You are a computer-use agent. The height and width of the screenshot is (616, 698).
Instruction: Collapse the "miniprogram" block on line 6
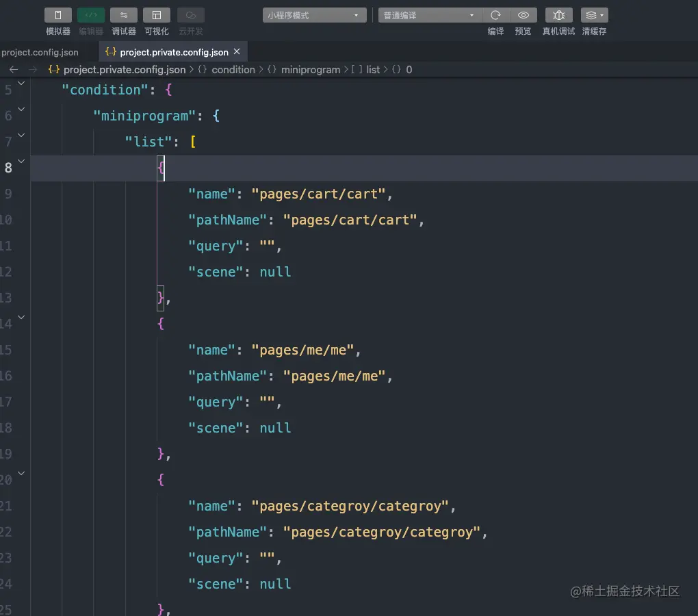[x=21, y=109]
